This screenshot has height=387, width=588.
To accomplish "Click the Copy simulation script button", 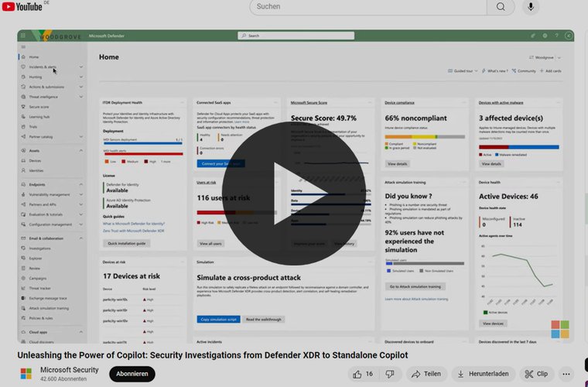I will tap(218, 320).
